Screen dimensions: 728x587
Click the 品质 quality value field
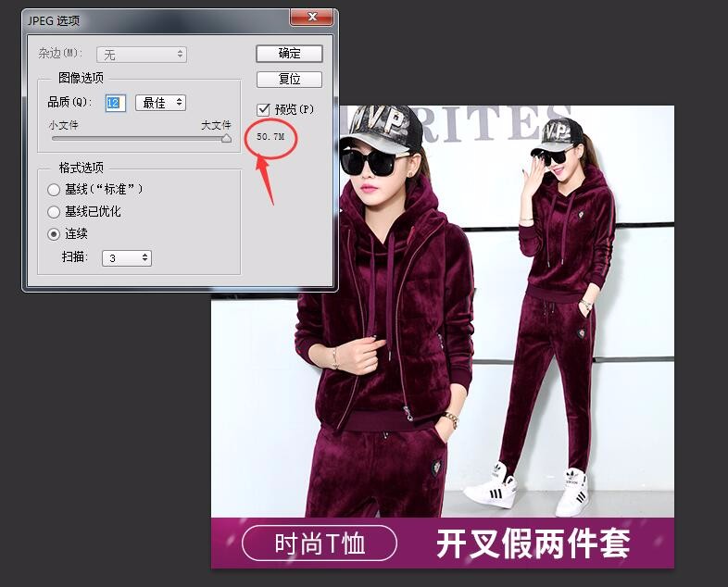click(x=116, y=103)
